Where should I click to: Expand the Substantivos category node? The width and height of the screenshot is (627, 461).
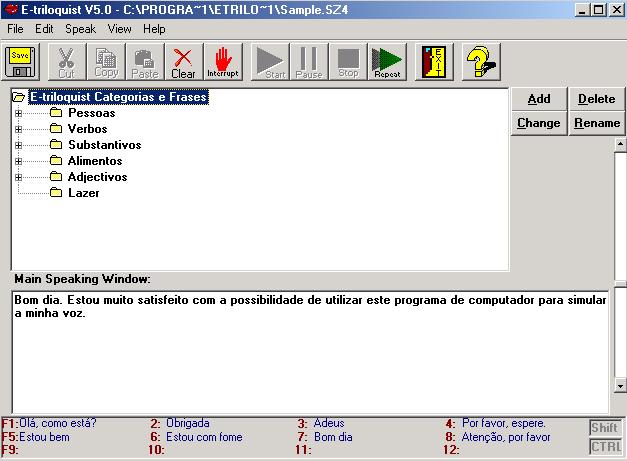[18, 146]
